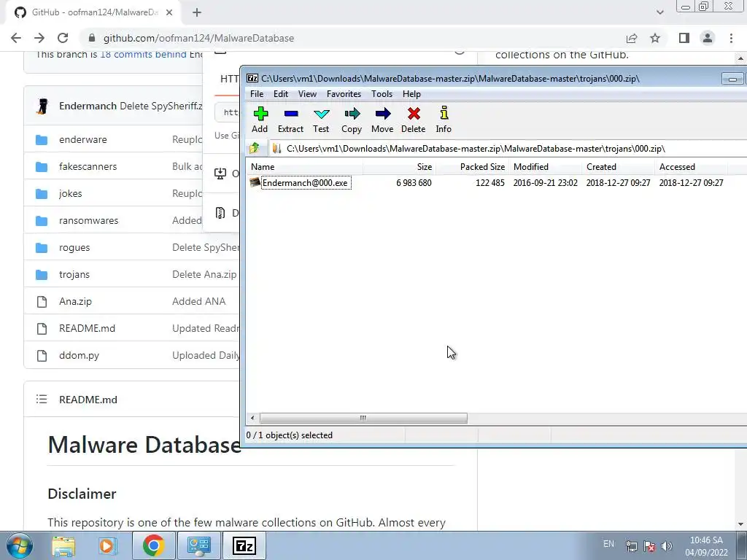
Task: Click the 7-Zip path address field
Action: [x=508, y=149]
